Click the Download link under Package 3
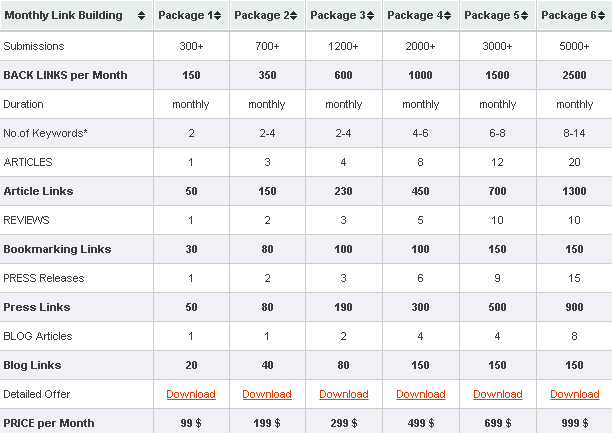Image resolution: width=612 pixels, height=433 pixels. (344, 394)
